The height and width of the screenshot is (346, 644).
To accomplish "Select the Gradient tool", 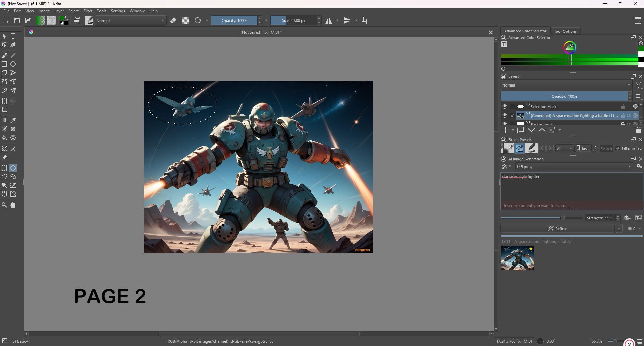I will 4,120.
